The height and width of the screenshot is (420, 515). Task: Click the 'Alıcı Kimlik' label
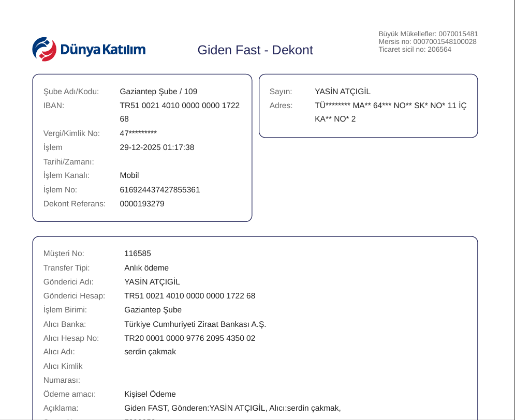pos(63,366)
